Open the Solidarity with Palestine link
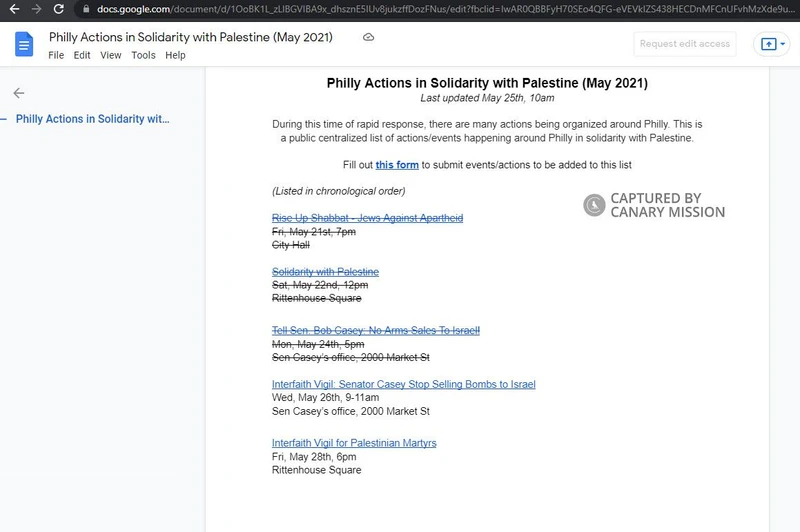The width and height of the screenshot is (800, 532). coord(325,272)
